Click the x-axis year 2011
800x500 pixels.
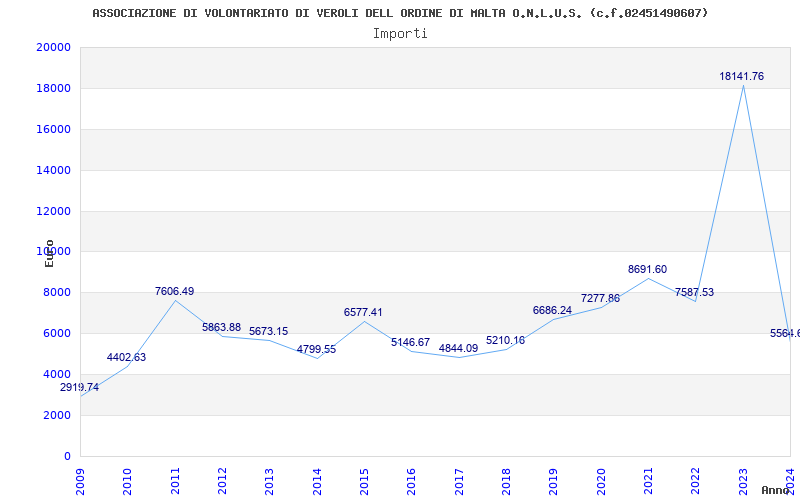(175, 481)
